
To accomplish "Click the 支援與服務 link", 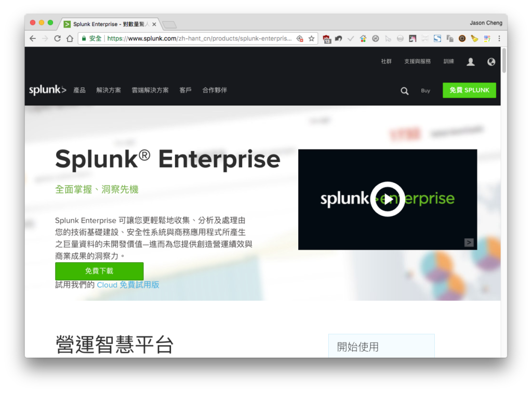I will pos(417,61).
